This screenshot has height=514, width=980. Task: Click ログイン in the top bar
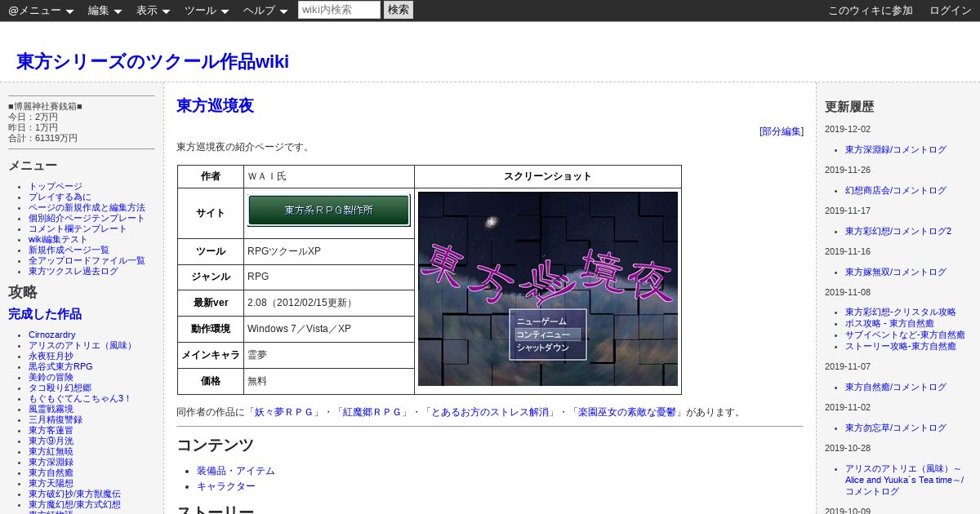point(951,11)
